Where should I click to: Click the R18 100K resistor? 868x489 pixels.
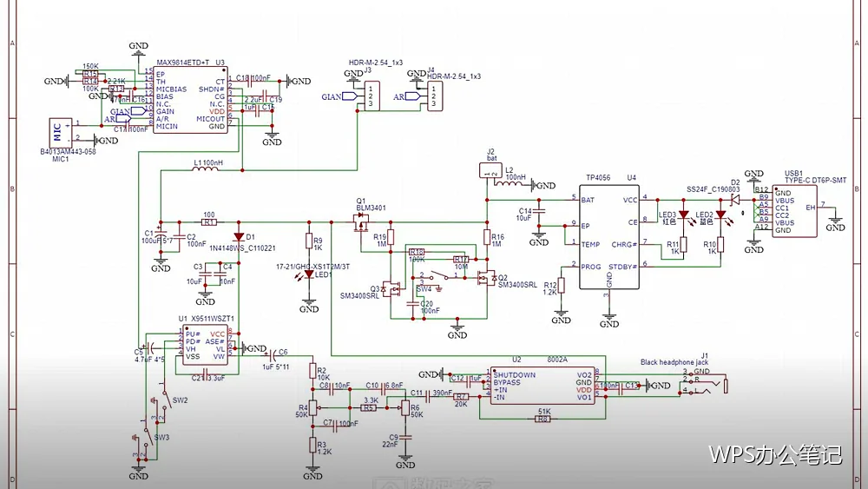tap(417, 252)
